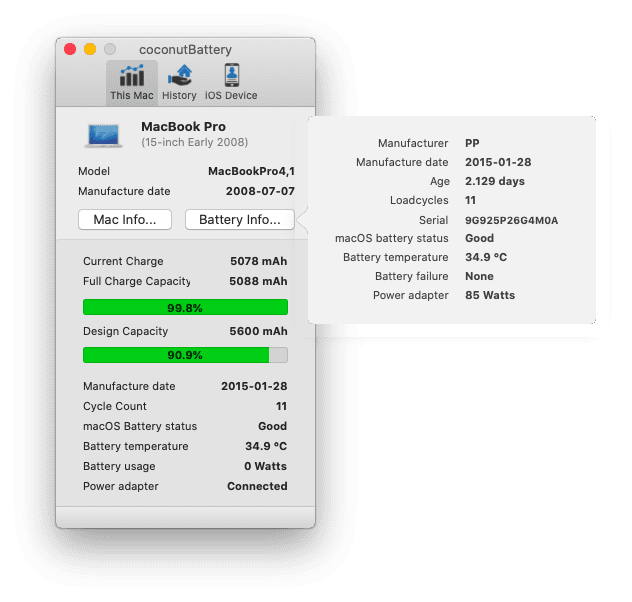Image resolution: width=632 pixels, height=602 pixels.
Task: Click the Cycle Count label
Action: [x=115, y=406]
